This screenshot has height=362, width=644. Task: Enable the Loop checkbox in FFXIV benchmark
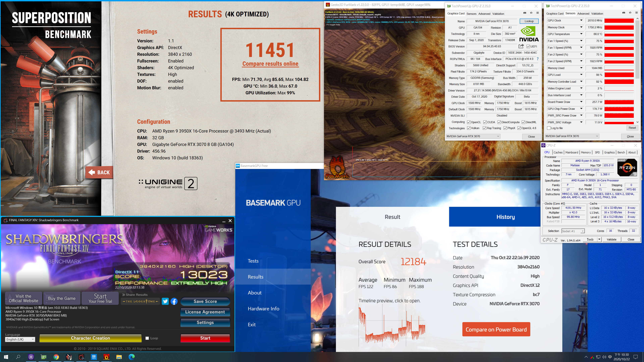point(147,338)
